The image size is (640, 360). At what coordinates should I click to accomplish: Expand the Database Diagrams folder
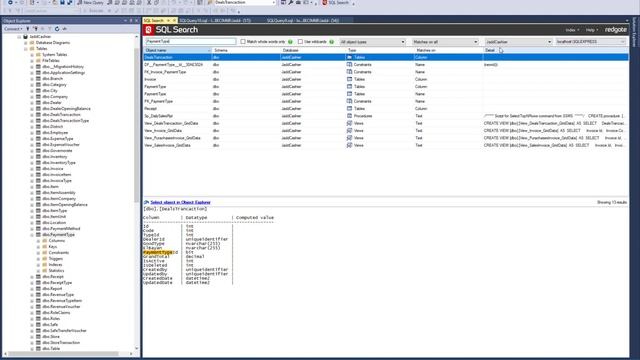pyautogui.click(x=26, y=42)
